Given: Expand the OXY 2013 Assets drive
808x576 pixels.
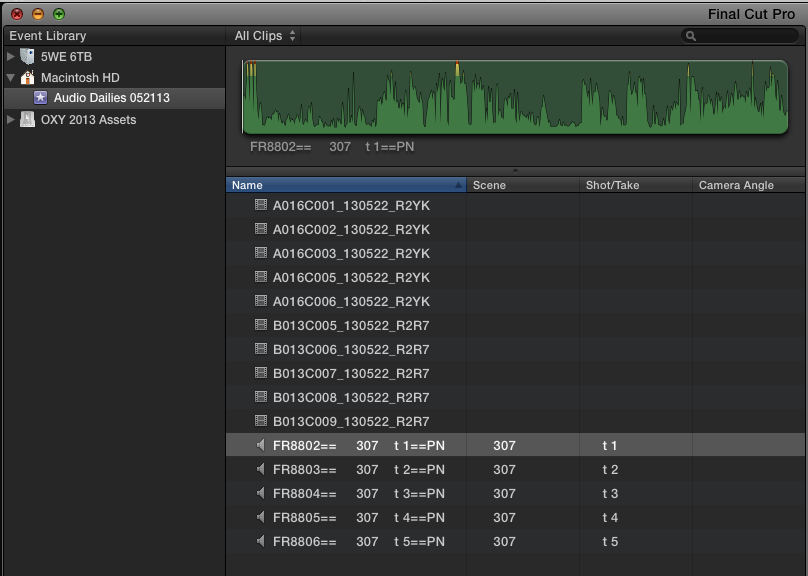Looking at the screenshot, I should tap(10, 120).
